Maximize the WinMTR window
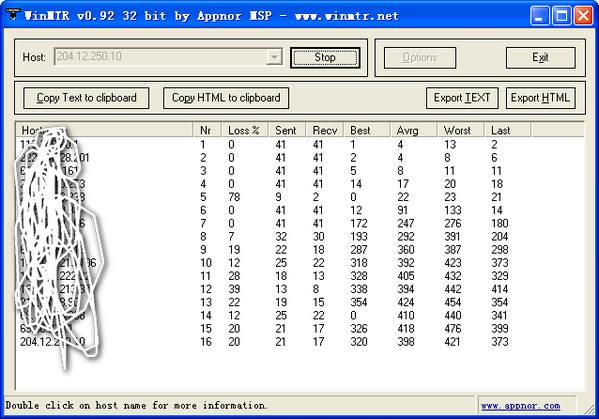This screenshot has width=599, height=419. 562,16
